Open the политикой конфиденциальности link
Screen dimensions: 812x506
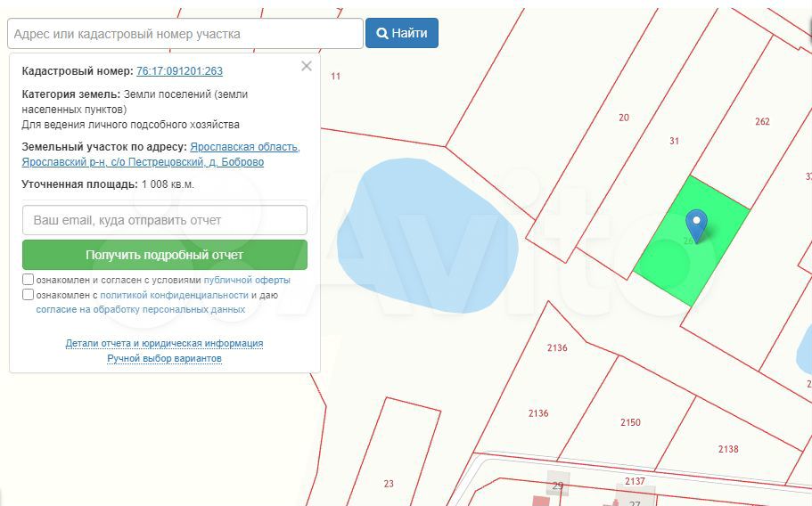[x=174, y=295]
